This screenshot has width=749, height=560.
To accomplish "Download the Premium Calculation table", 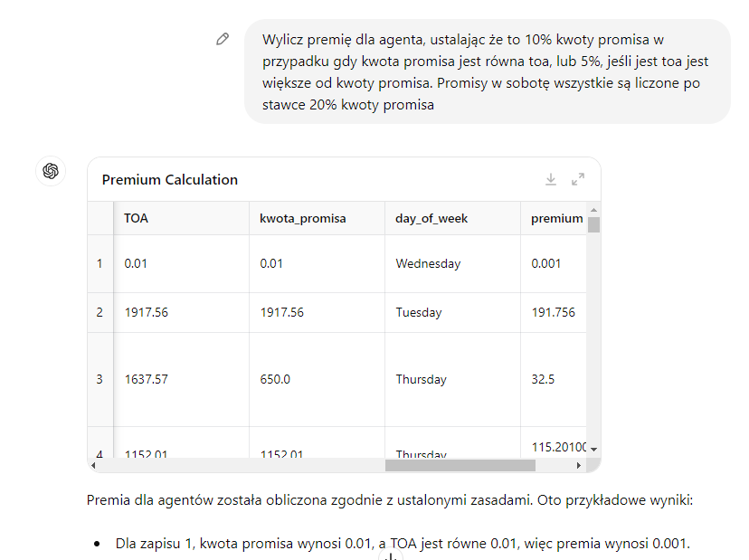I will pyautogui.click(x=551, y=179).
